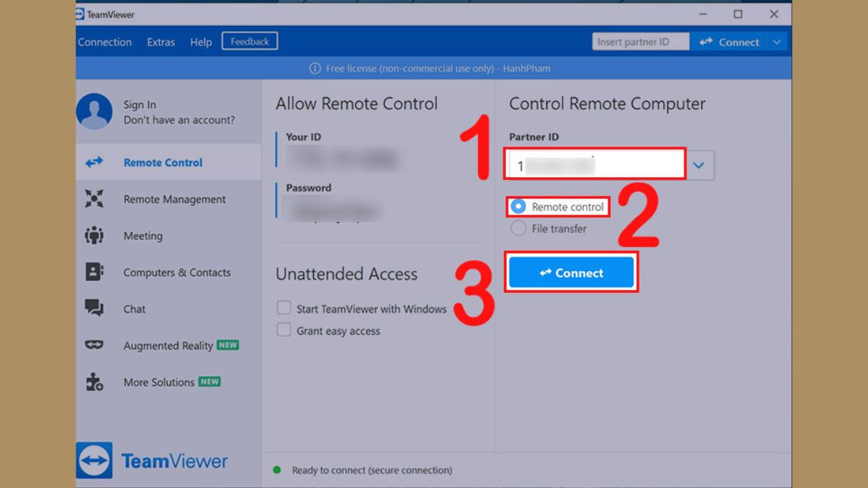
Task: Click the Don't have an account? link
Action: (179, 120)
